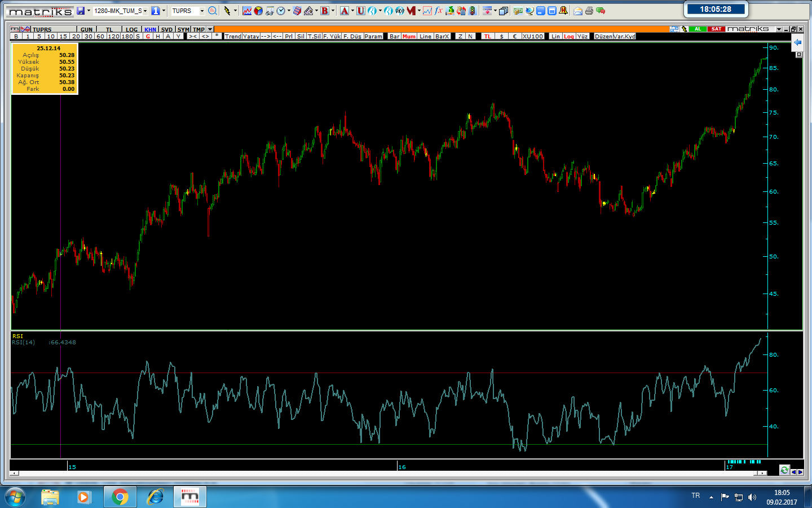This screenshot has width=812, height=508.
Task: Click the blue back arrow by the price scale
Action: point(797,42)
